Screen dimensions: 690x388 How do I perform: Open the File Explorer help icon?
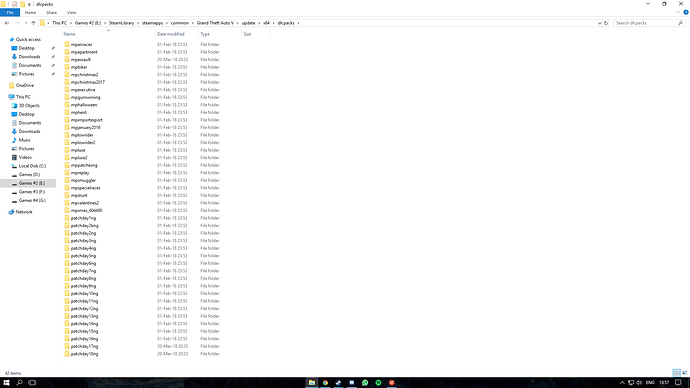tap(686, 12)
